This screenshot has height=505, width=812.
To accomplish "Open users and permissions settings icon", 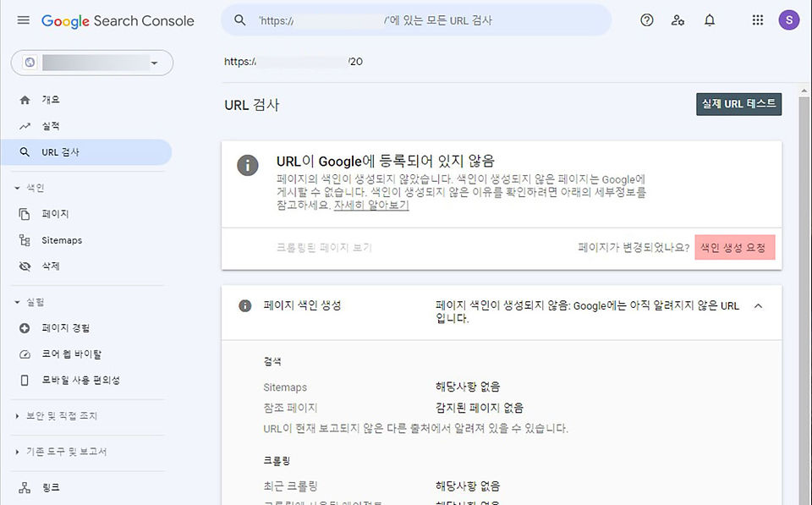I will point(678,20).
